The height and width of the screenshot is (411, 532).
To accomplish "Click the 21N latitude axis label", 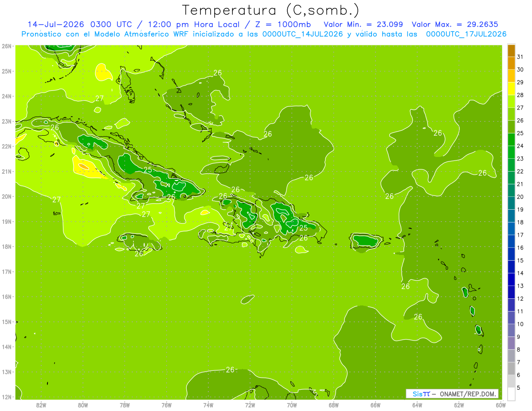I will click(x=6, y=171).
